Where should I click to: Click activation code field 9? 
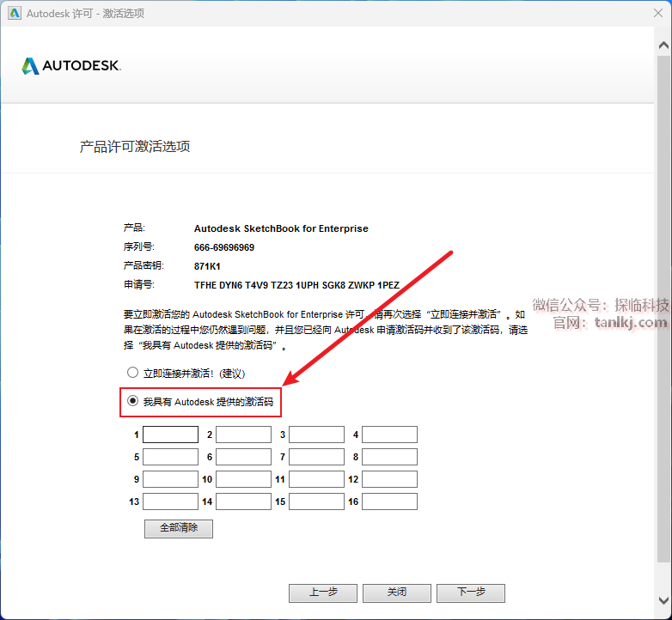[170, 479]
